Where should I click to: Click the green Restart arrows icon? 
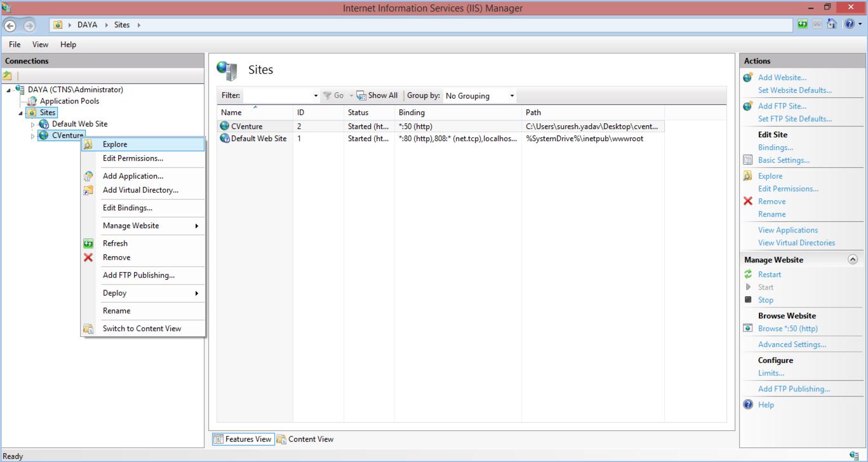point(748,275)
